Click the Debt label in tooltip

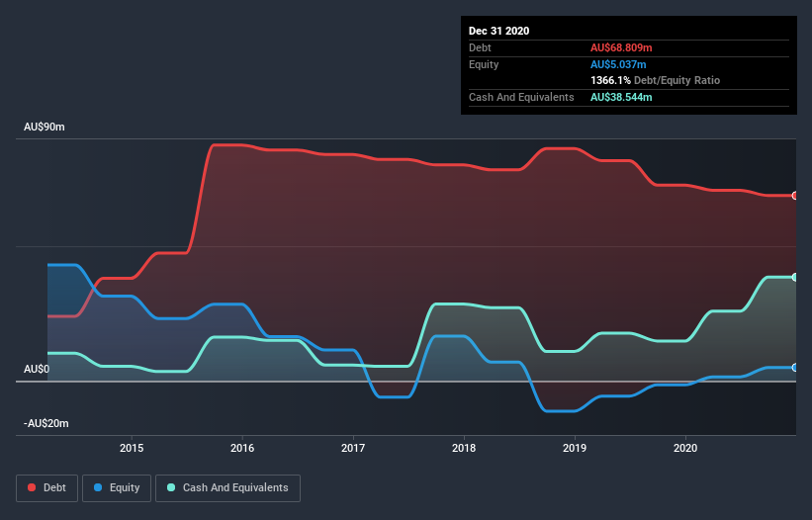[480, 47]
